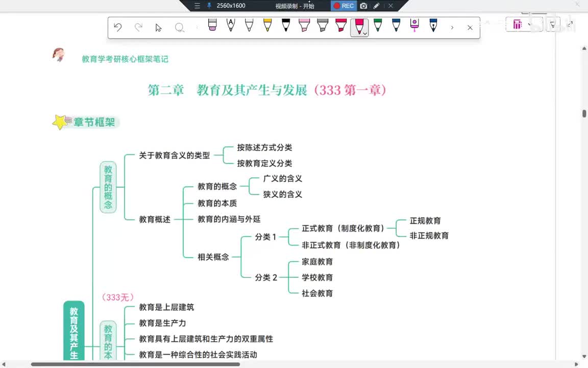Click the 关于教育含义的类型 node
Viewport: 588px width, 368px height.
[175, 155]
